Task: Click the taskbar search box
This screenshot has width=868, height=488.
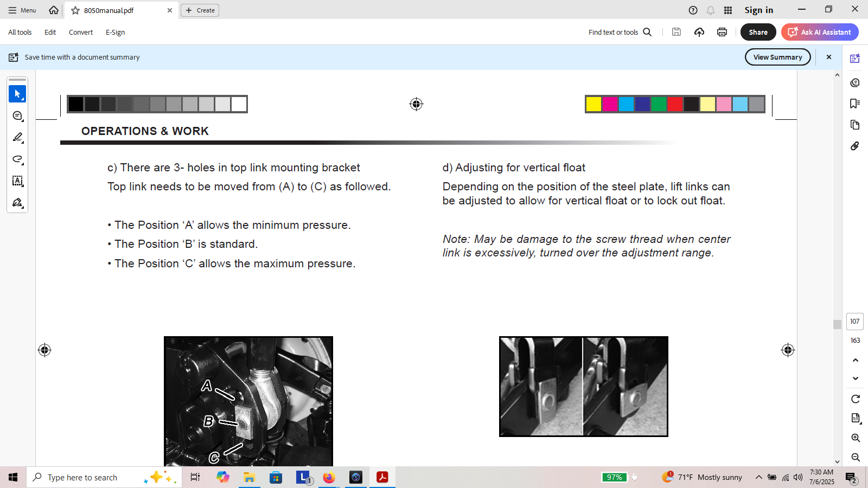Action: (x=104, y=477)
